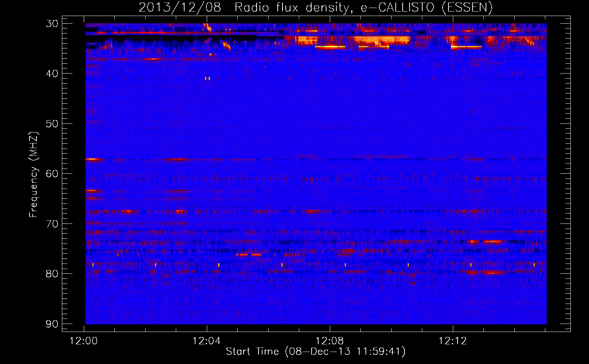The image size is (589, 364).
Task: Click the '12:00' time tick label
Action: point(84,341)
